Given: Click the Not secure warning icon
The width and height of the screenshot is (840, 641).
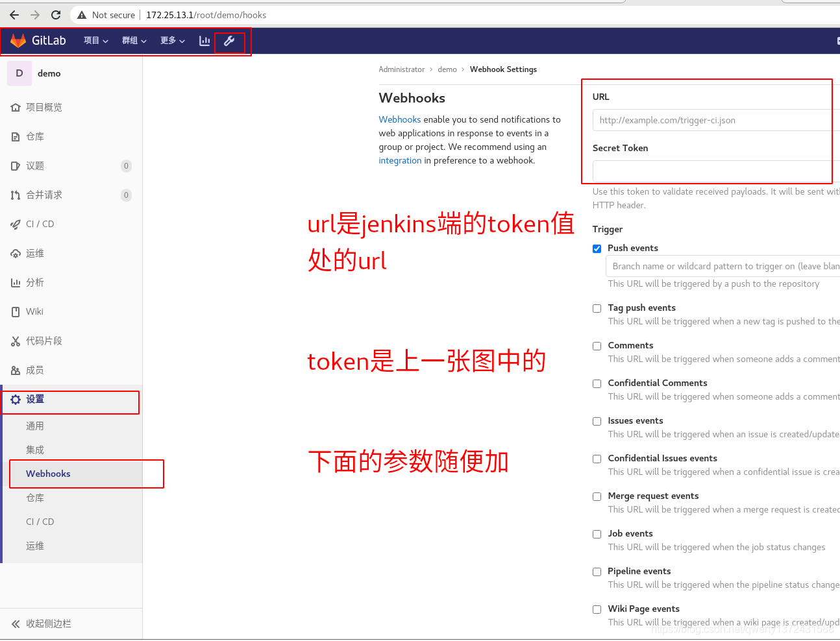Looking at the screenshot, I should point(82,15).
